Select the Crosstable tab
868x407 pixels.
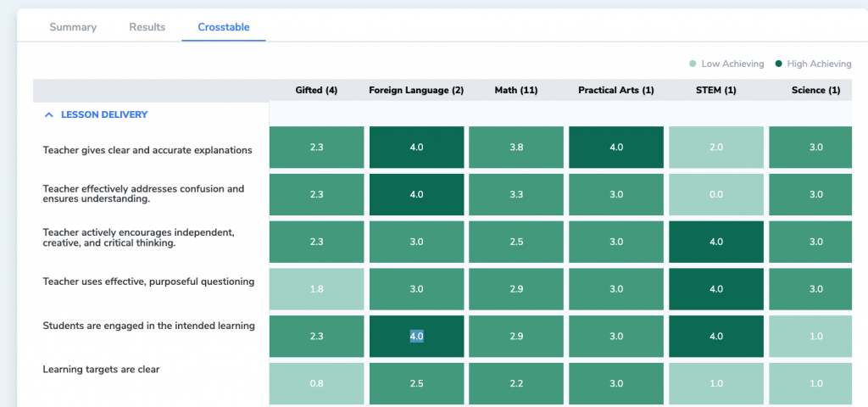[x=224, y=27]
